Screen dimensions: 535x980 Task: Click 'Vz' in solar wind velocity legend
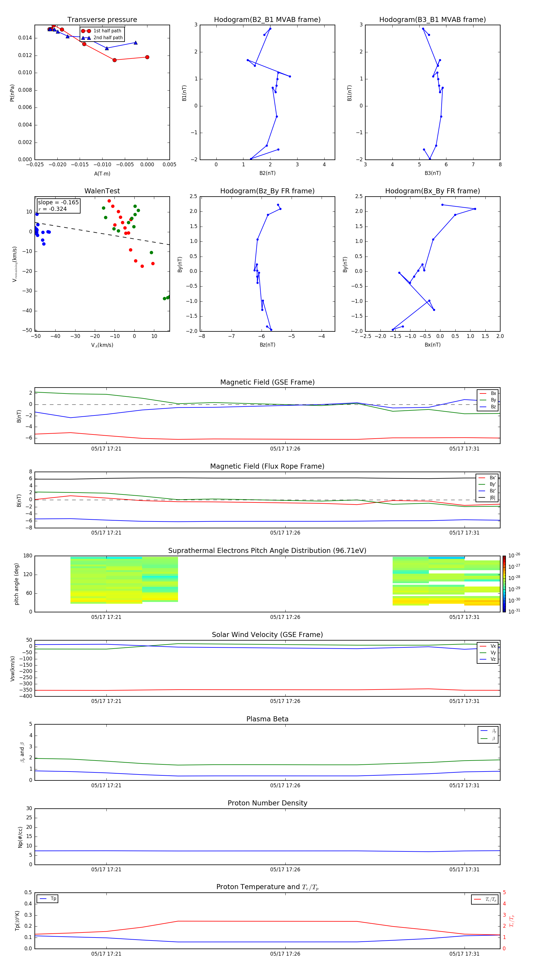tap(488, 659)
